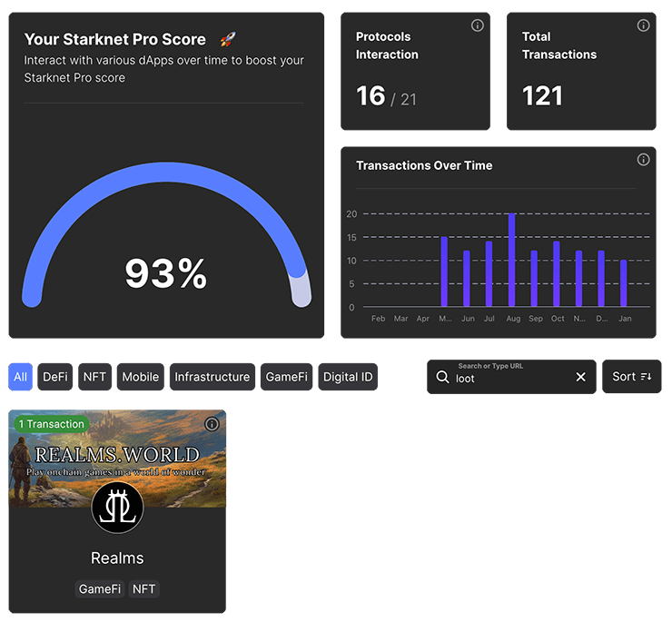The height and width of the screenshot is (622, 672).
Task: Focus the search field containing loot
Action: (511, 377)
